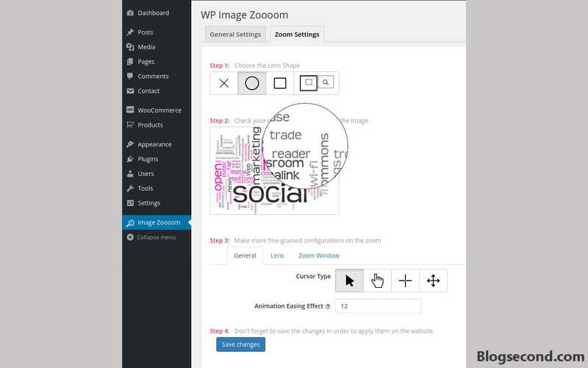
Task: Pick the default arrow cursor type
Action: coord(350,280)
